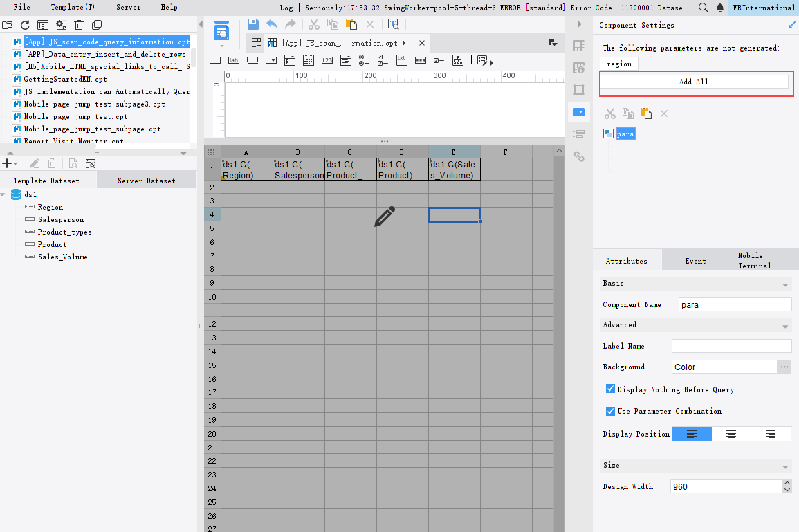
Task: Click the delete trash icon above the file list
Action: pos(79,25)
